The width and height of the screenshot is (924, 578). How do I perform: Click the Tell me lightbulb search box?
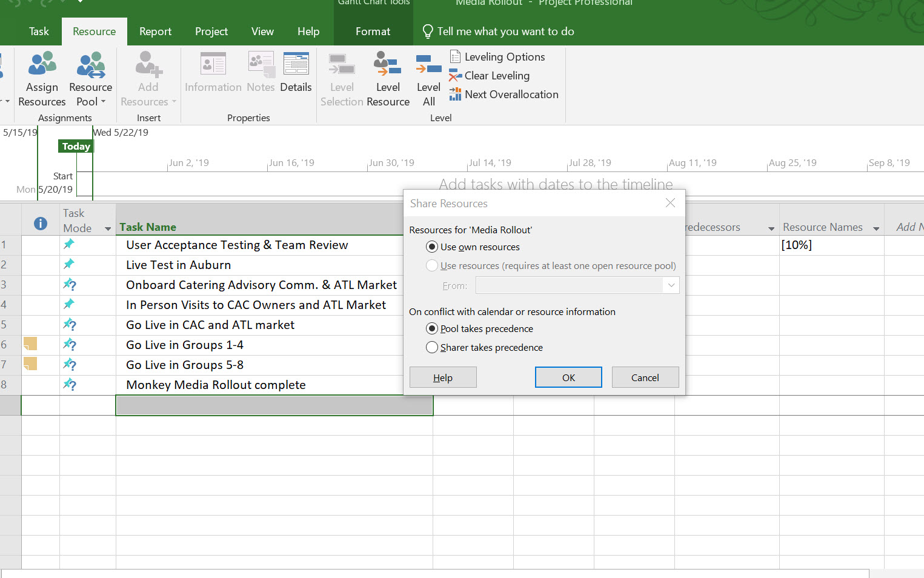[x=498, y=32]
